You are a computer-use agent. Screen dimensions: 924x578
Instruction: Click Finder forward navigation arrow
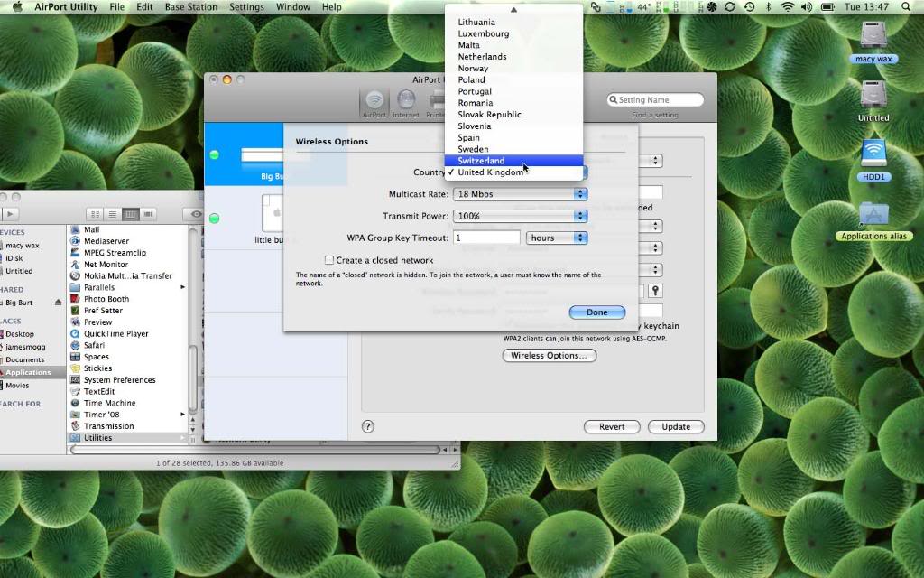point(11,214)
